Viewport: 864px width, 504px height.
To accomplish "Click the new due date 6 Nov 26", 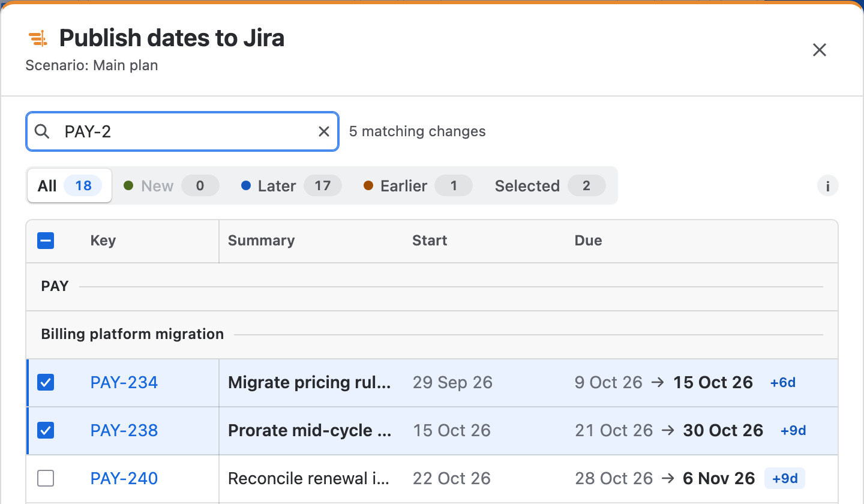I will coord(719,478).
